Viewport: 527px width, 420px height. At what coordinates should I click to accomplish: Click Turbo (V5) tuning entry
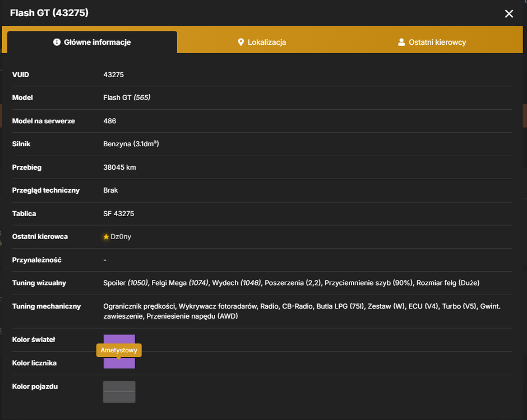pyautogui.click(x=459, y=306)
